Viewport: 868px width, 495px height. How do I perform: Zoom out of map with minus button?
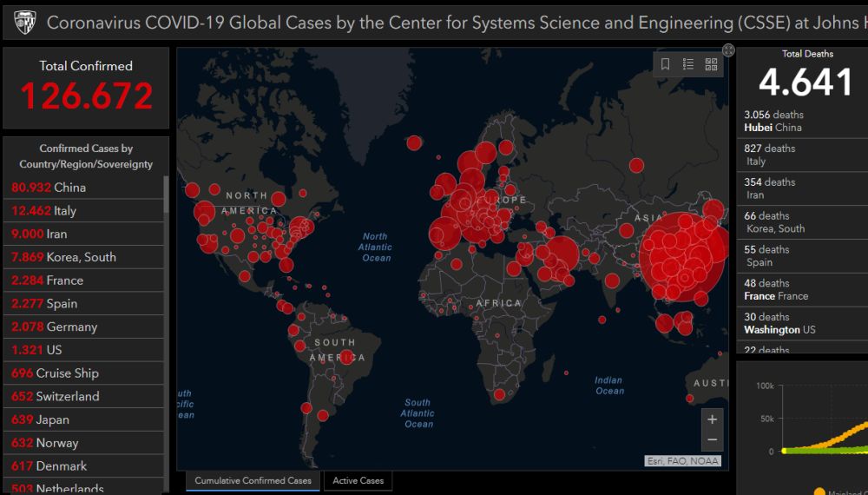click(712, 439)
